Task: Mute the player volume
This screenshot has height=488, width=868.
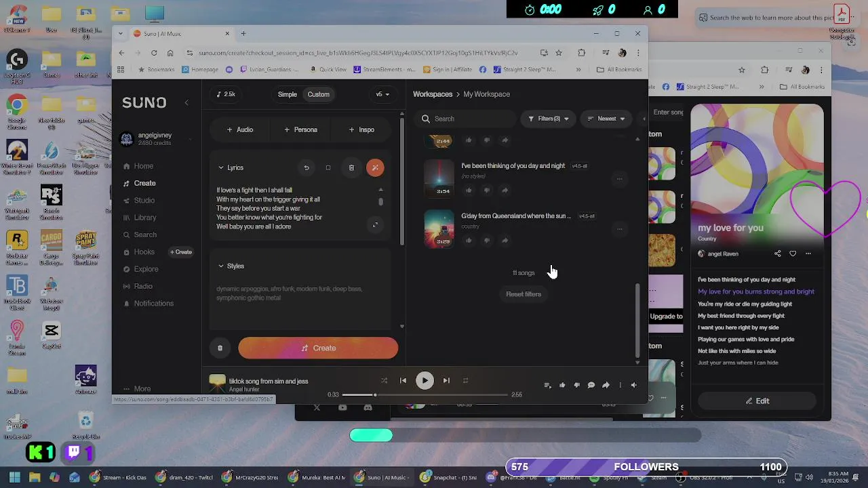Action: [x=634, y=385]
